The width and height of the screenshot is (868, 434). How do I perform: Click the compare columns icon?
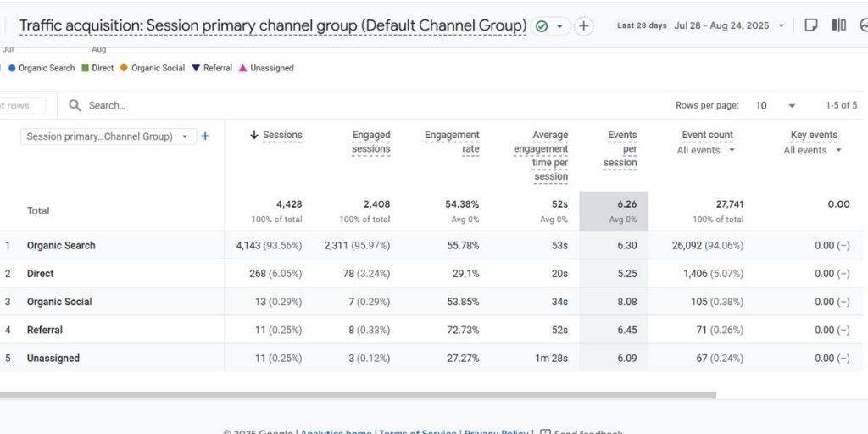click(838, 25)
